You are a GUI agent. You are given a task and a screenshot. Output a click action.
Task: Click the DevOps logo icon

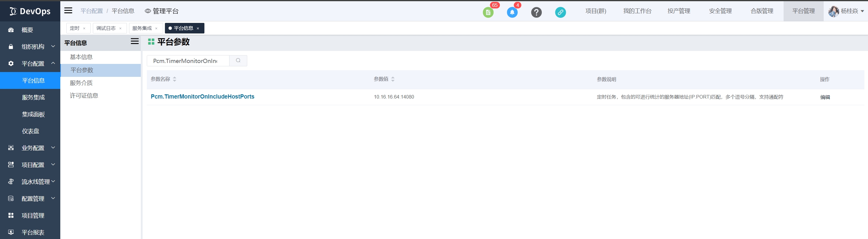tap(13, 11)
